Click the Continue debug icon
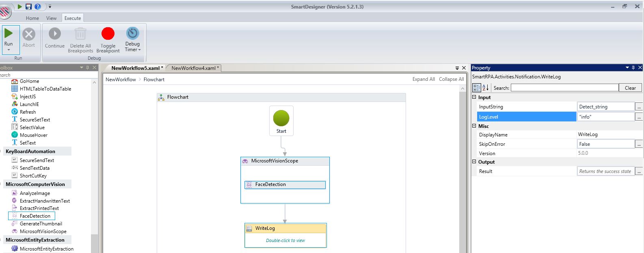This screenshot has height=253, width=644. (x=55, y=34)
